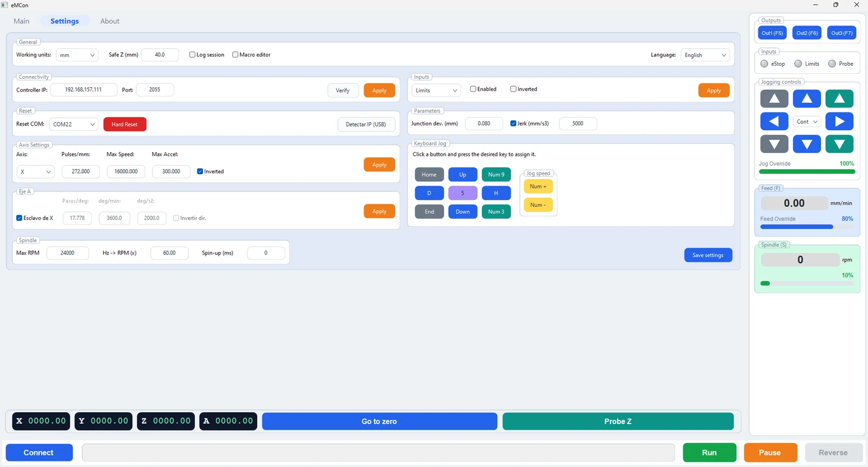Click the eStop input indicator
The width and height of the screenshot is (868, 467).
(764, 64)
